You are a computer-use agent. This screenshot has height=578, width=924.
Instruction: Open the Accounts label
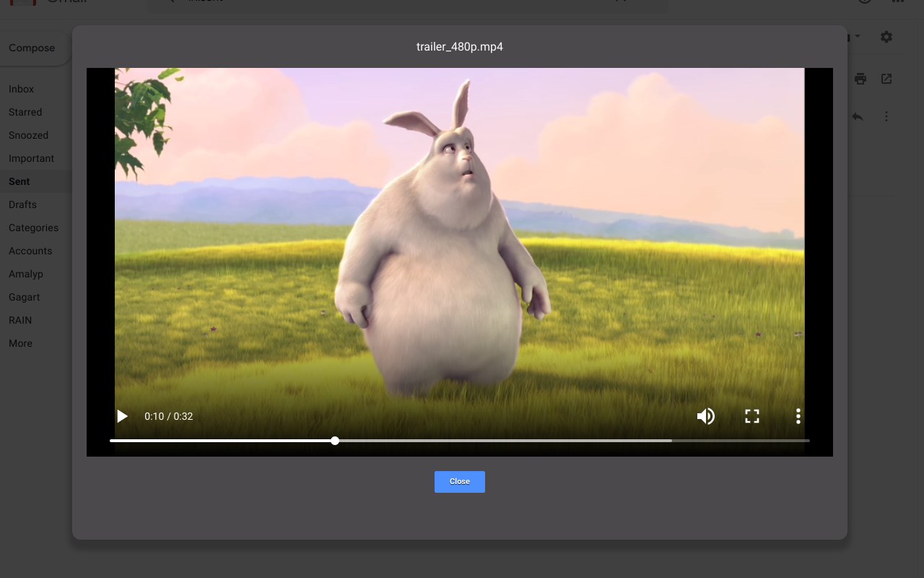(30, 251)
